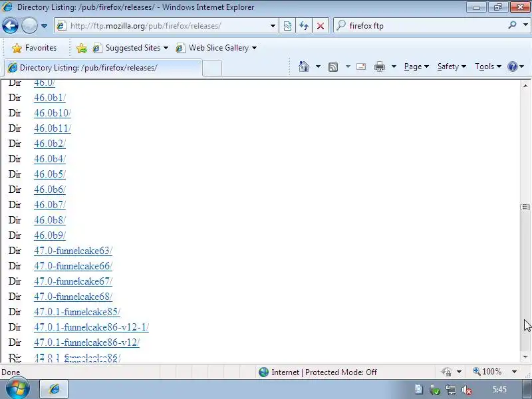Stop loading with the red X icon
This screenshot has width=532, height=399.
tap(320, 26)
